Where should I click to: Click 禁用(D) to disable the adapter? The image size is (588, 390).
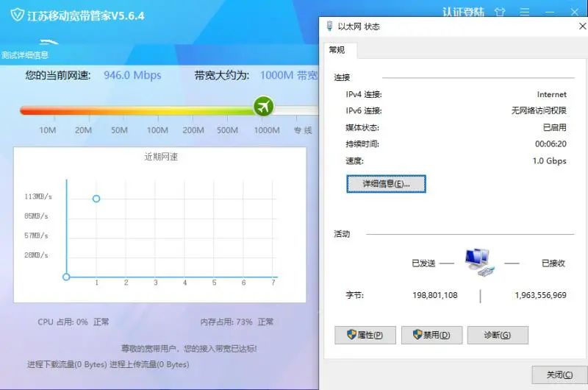coord(431,335)
